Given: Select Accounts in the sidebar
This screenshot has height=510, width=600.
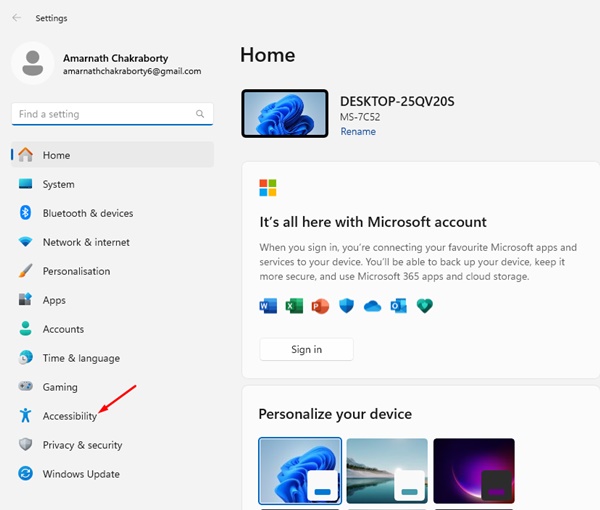Looking at the screenshot, I should (63, 329).
